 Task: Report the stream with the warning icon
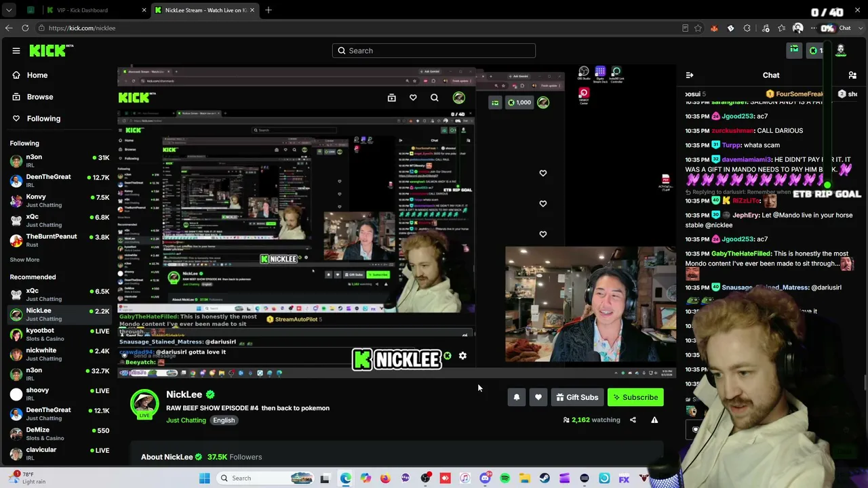point(654,420)
